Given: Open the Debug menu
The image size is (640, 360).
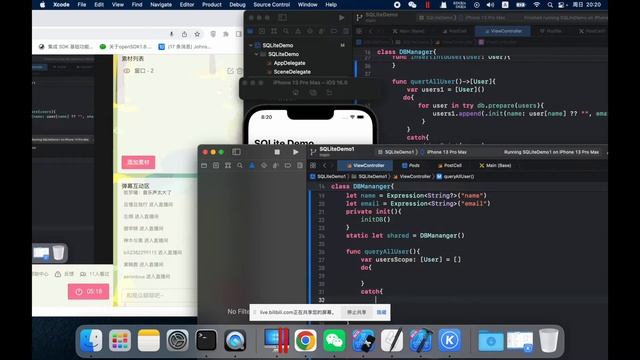Looking at the screenshot, I should click(x=237, y=4).
